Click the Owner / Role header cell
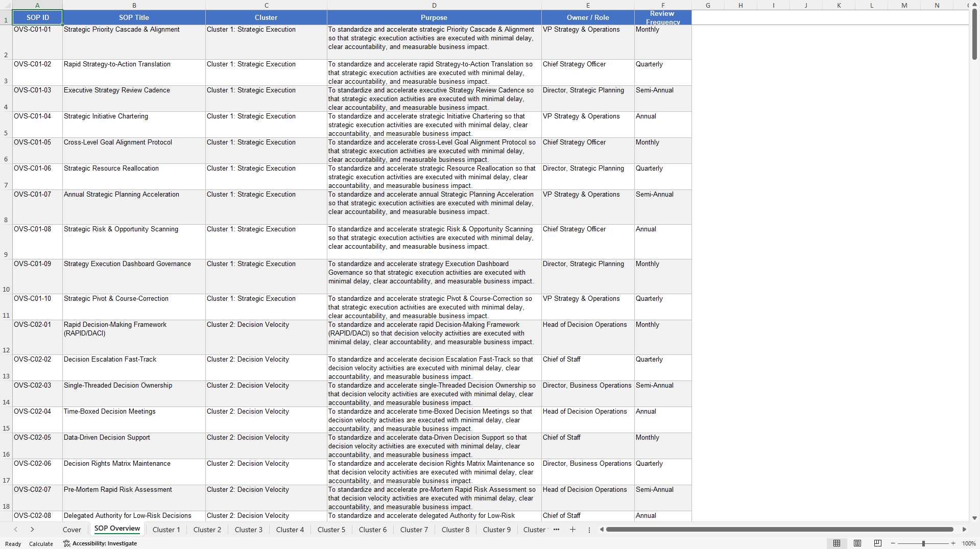The image size is (980, 549). [x=588, y=17]
